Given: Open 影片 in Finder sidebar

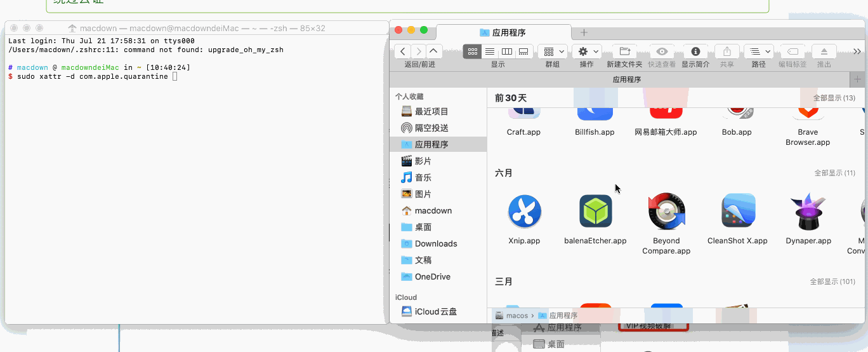Looking at the screenshot, I should coord(438,161).
